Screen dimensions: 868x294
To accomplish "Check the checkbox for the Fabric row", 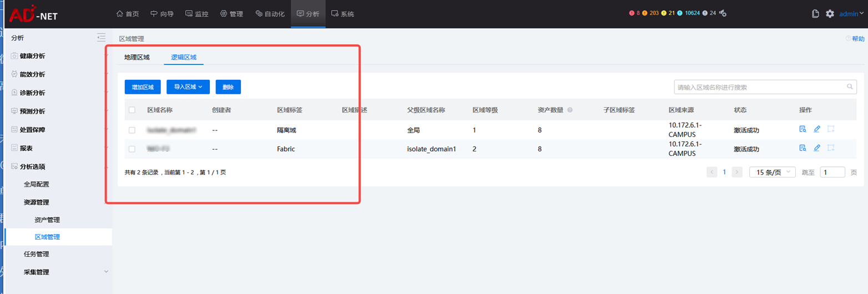I will pyautogui.click(x=132, y=149).
